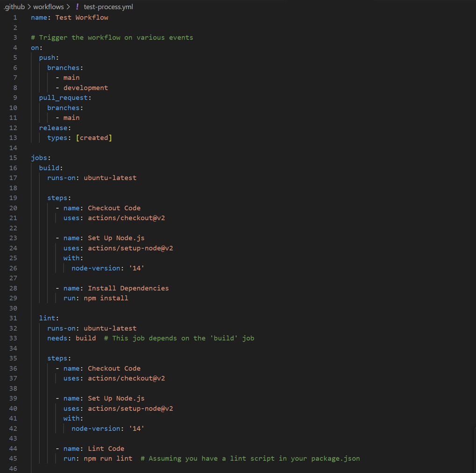
Task: Click line number 1 to select it
Action: point(14,17)
